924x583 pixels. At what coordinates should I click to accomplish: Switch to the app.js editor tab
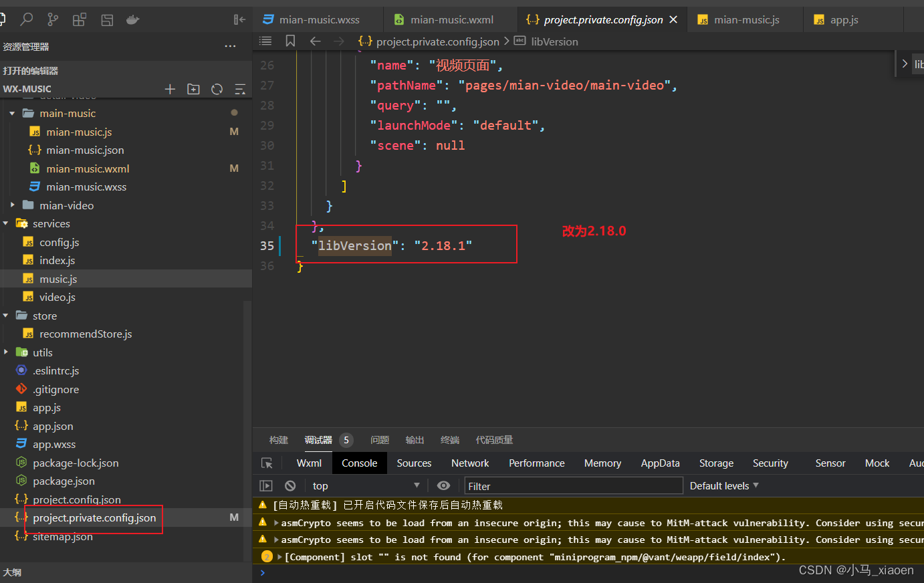(844, 19)
